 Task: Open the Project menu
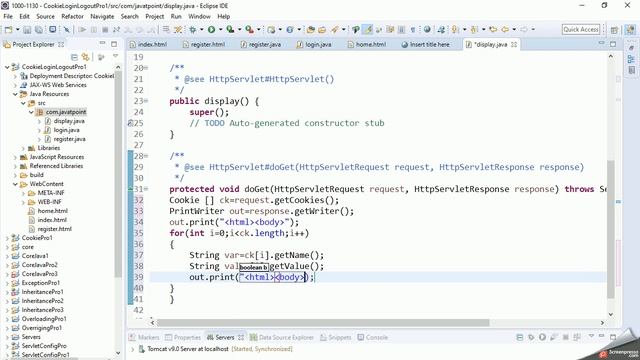[155, 16]
